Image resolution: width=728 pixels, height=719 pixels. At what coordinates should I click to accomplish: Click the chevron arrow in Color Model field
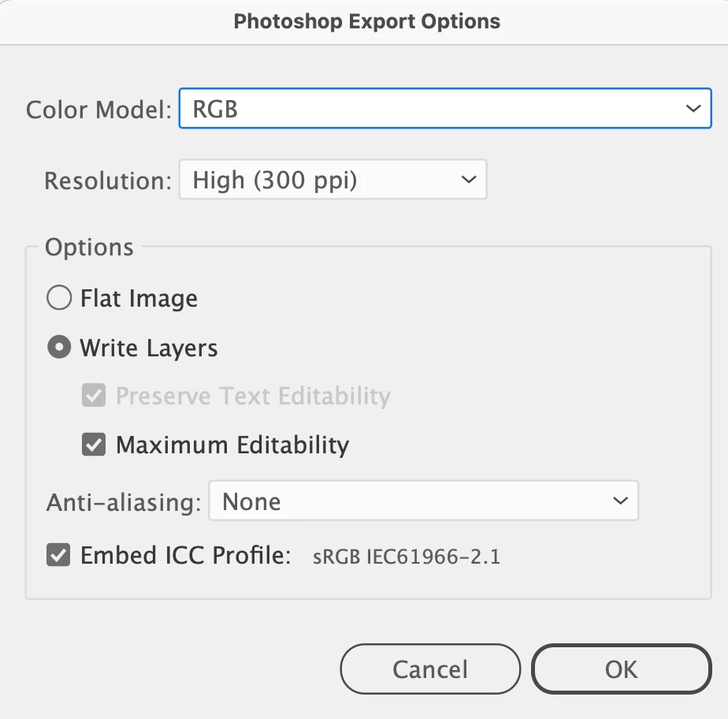click(x=693, y=109)
